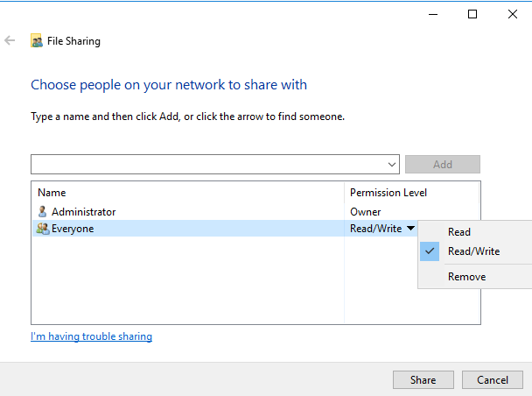This screenshot has height=396, width=532.
Task: Maximize the File Sharing window
Action: click(x=472, y=14)
